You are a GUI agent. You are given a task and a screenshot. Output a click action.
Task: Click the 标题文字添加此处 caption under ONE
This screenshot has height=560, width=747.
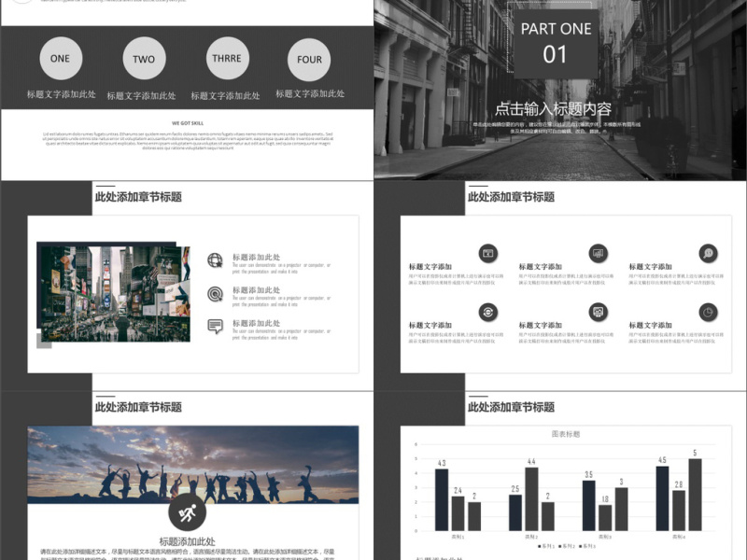61,94
